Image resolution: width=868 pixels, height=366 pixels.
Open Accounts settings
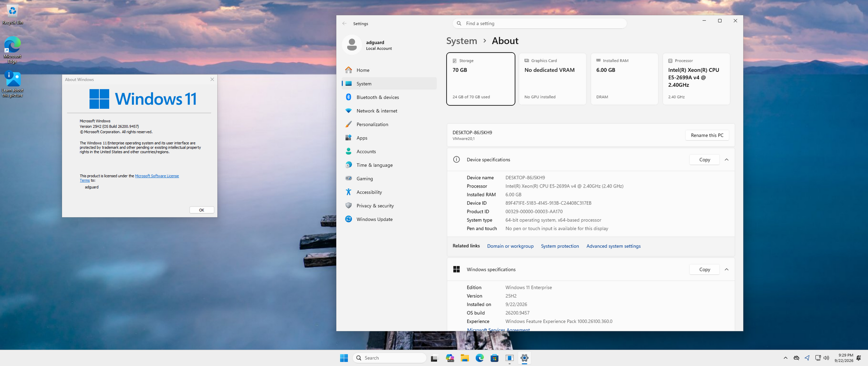click(x=389, y=152)
